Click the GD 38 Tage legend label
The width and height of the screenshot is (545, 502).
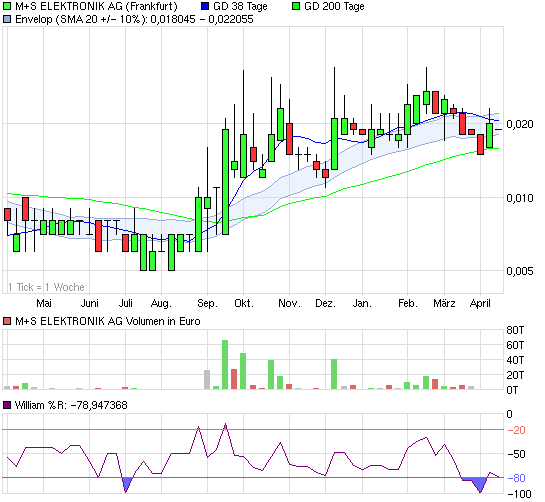(x=240, y=6)
